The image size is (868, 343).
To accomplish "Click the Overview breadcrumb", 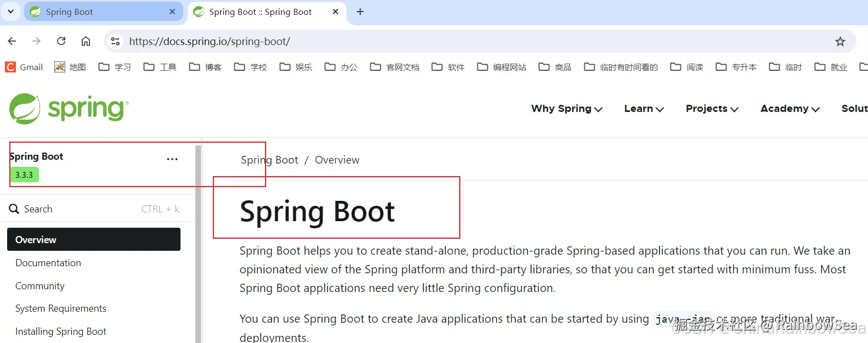I will pos(337,160).
